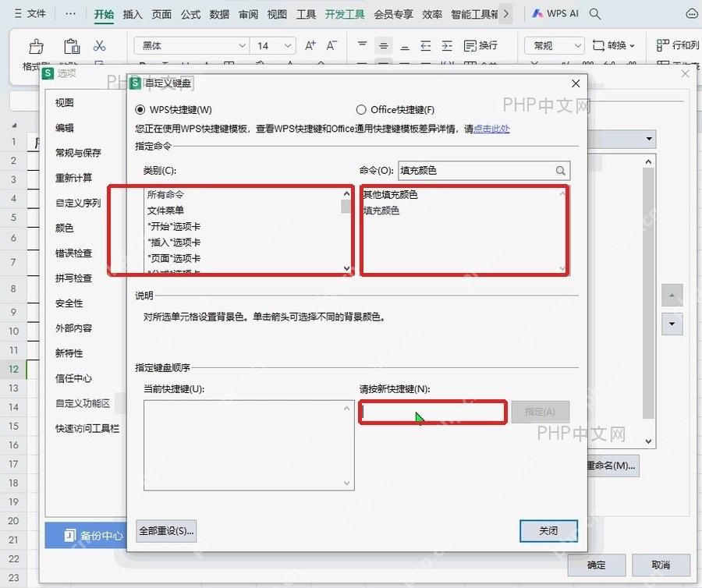Click the 请按新快捷键 input field
Image resolution: width=702 pixels, height=588 pixels.
coord(433,412)
